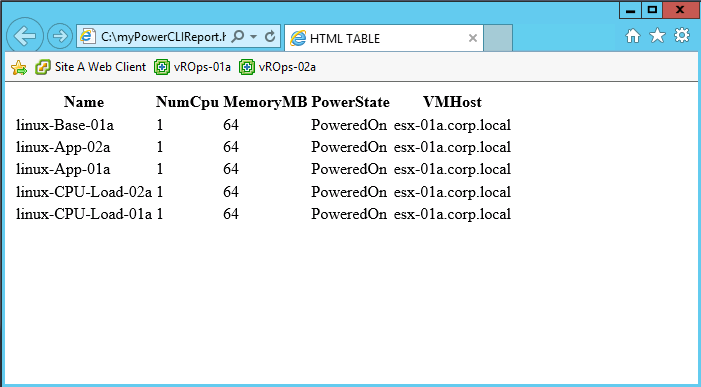
Task: Open the Site A Web Client favorite
Action: click(91, 67)
